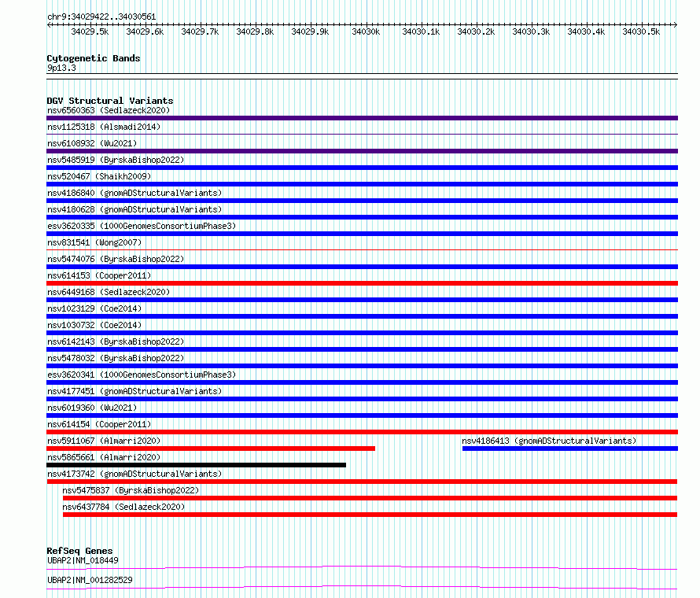This screenshot has width=700, height=598.
Task: Click the nsv831541 (Wong2007) label
Action: point(94,242)
